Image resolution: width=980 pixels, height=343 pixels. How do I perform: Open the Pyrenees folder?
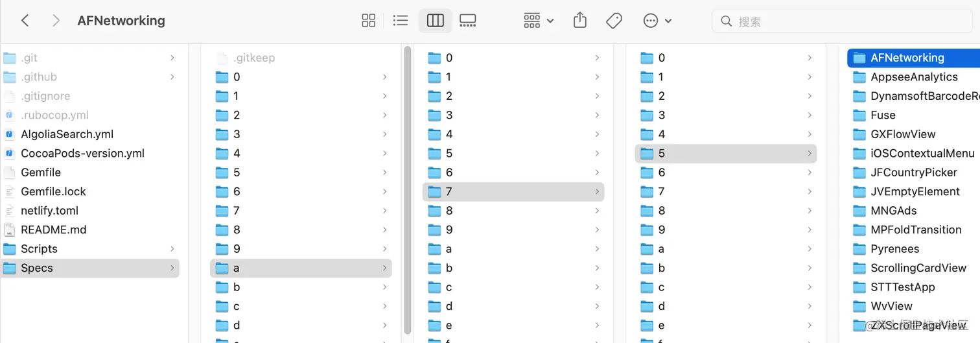point(914,249)
